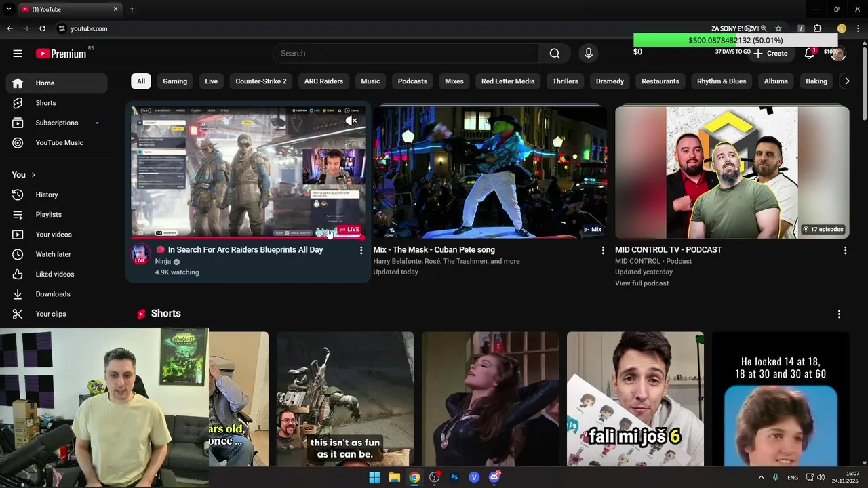Viewport: 868px width, 488px height.
Task: Seek on the live preview progress bar
Action: point(248,238)
